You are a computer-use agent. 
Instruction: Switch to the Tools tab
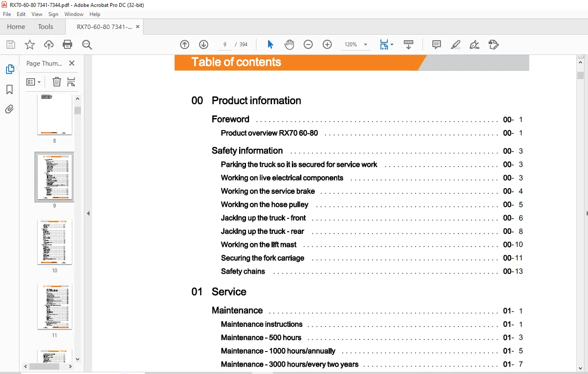coord(45,27)
